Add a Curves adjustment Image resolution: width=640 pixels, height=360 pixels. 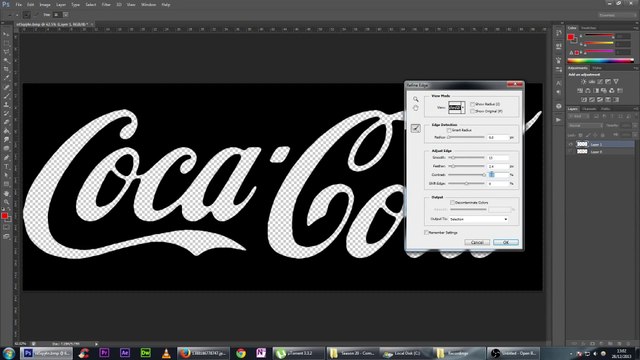[600, 82]
